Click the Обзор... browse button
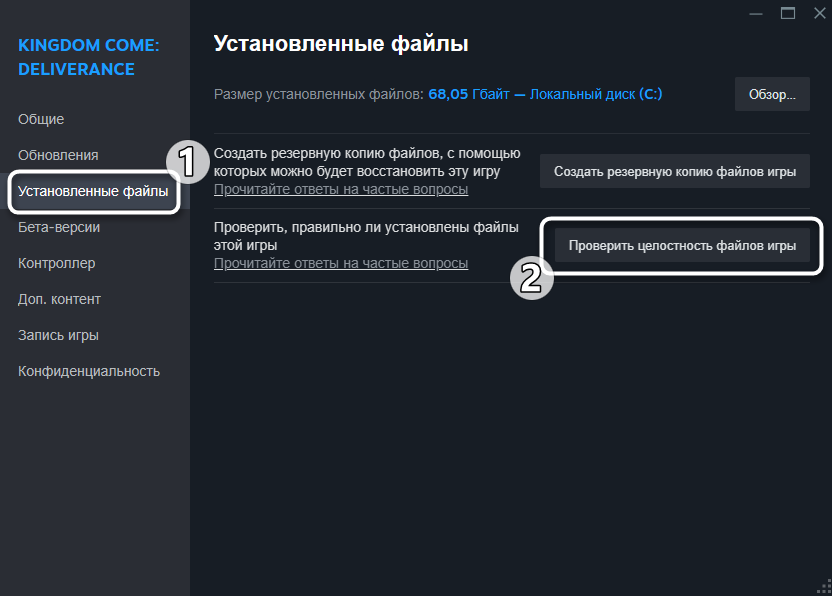The height and width of the screenshot is (596, 832). [772, 94]
